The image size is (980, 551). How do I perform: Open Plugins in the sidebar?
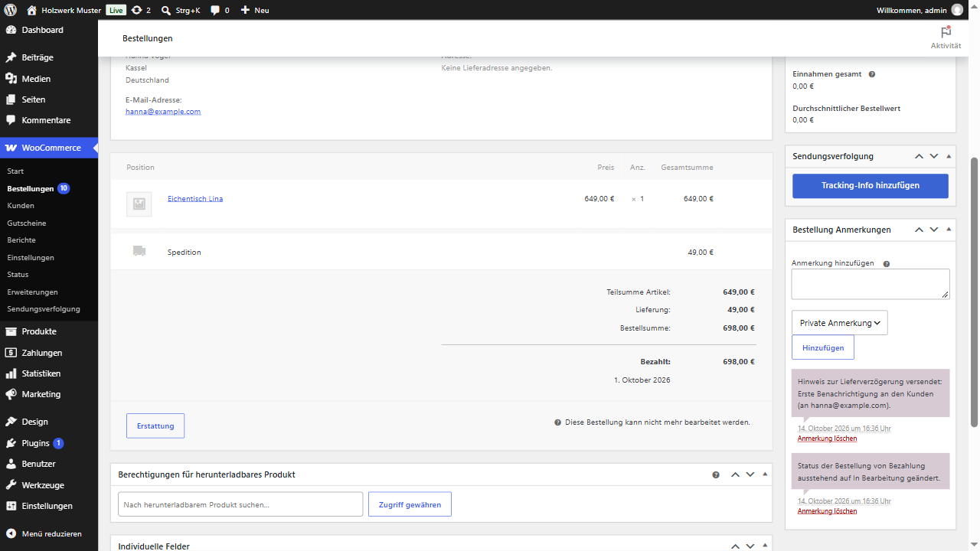pos(49,443)
